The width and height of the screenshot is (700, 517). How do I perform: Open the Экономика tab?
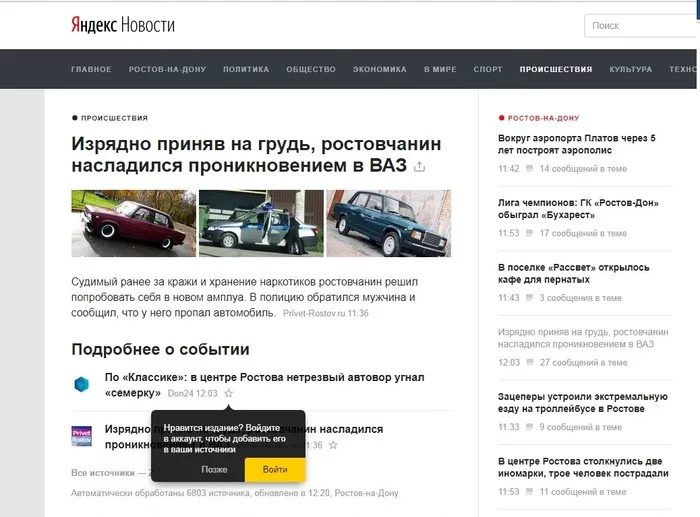click(x=380, y=69)
